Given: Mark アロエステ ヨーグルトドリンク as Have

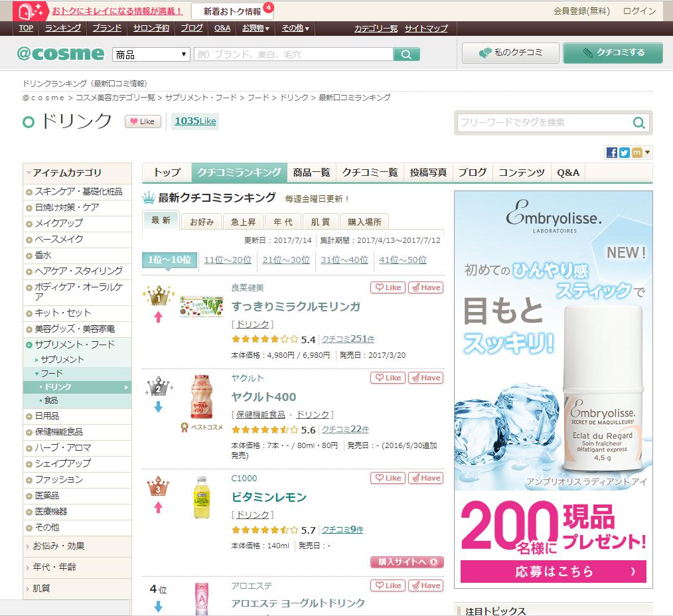Looking at the screenshot, I should [x=425, y=585].
